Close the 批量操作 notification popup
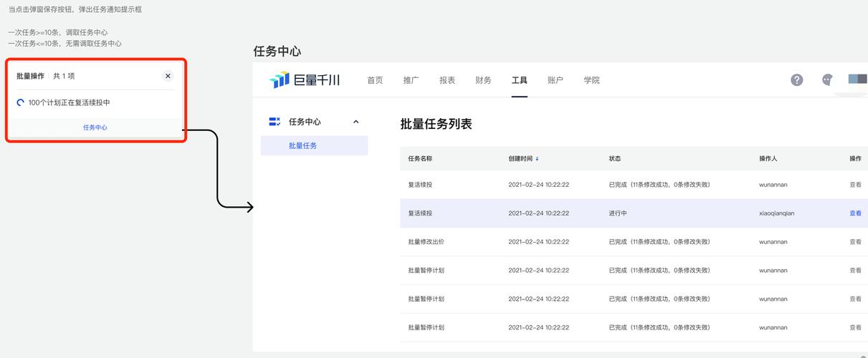The width and height of the screenshot is (868, 358). tap(168, 76)
